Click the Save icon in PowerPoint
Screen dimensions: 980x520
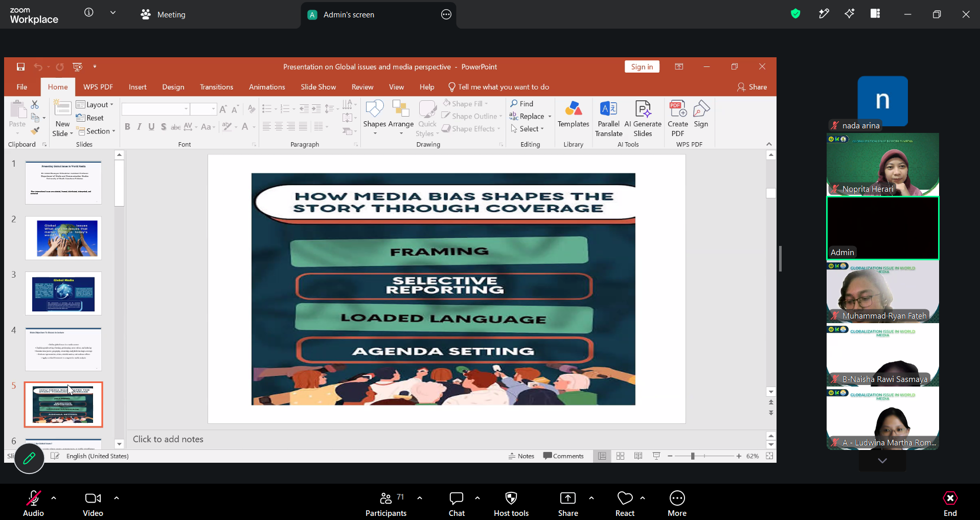[20, 67]
